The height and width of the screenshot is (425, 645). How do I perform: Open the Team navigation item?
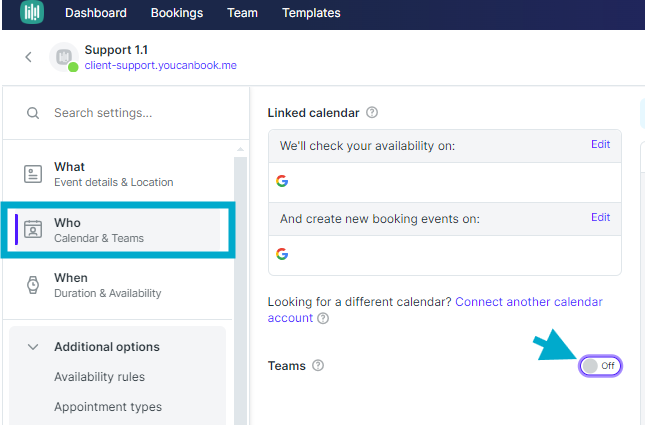pyautogui.click(x=242, y=13)
